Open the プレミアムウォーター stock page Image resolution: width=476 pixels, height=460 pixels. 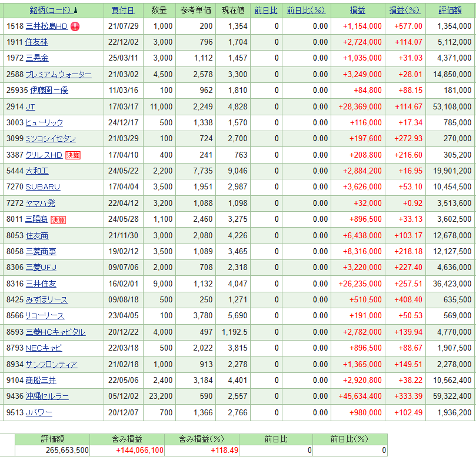tap(58, 75)
